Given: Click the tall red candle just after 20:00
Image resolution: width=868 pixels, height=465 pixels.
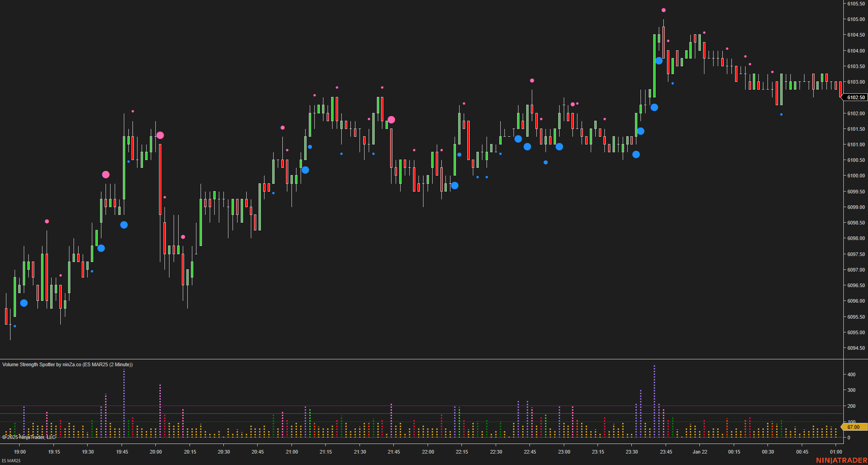Looking at the screenshot, I should tap(160, 178).
